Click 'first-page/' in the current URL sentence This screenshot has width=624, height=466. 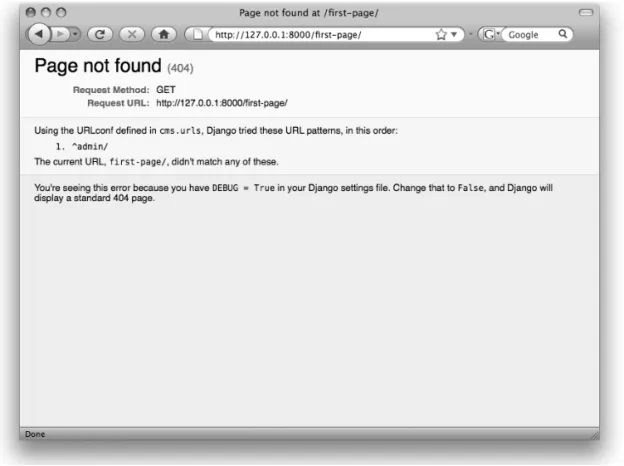pos(138,162)
